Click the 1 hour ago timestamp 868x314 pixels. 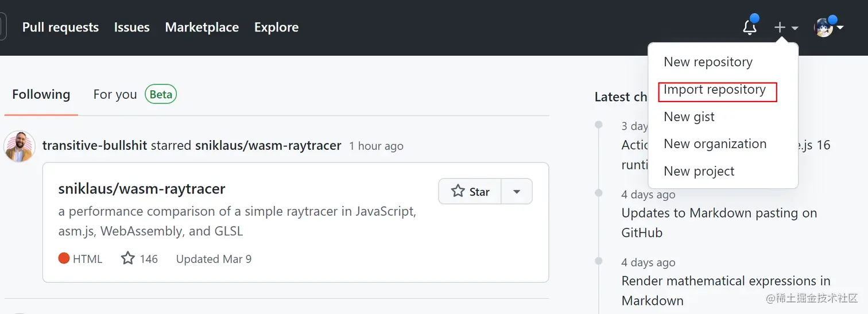(376, 146)
